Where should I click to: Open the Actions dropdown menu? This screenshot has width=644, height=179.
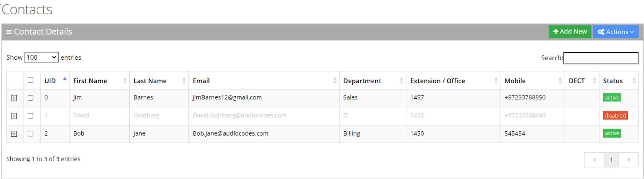point(615,32)
